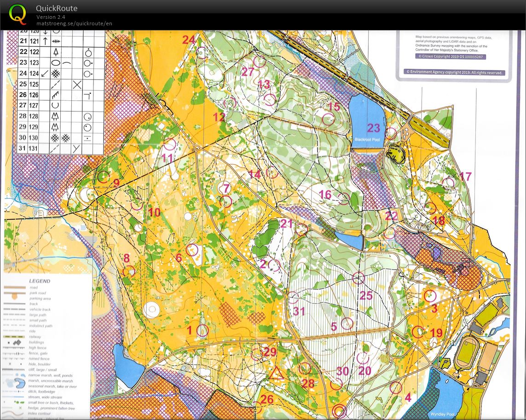Image resolution: width=526 pixels, height=420 pixels.
Task: Click map control number 20
Action: (364, 370)
